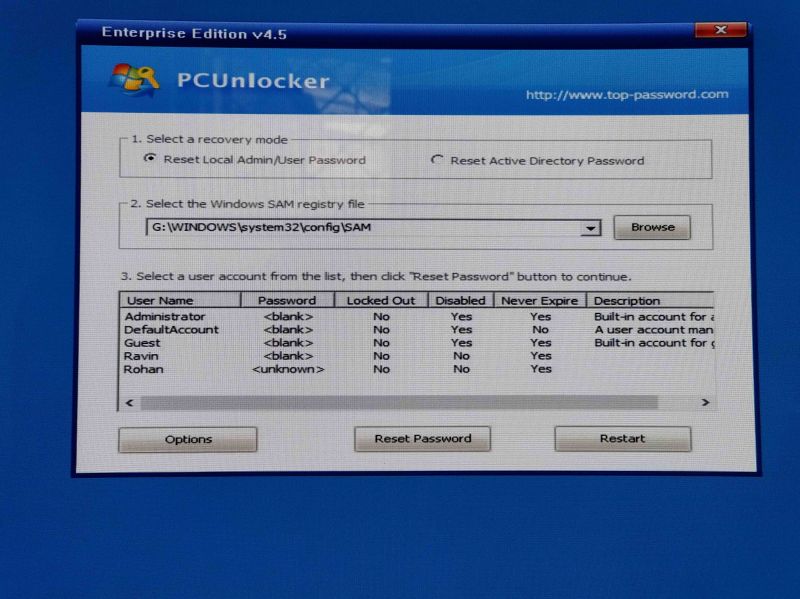
Task: Click the <blank> password cell for Administrator
Action: click(x=288, y=316)
